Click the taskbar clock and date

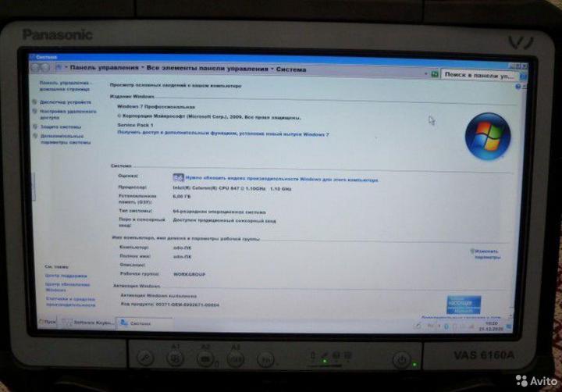tap(491, 326)
